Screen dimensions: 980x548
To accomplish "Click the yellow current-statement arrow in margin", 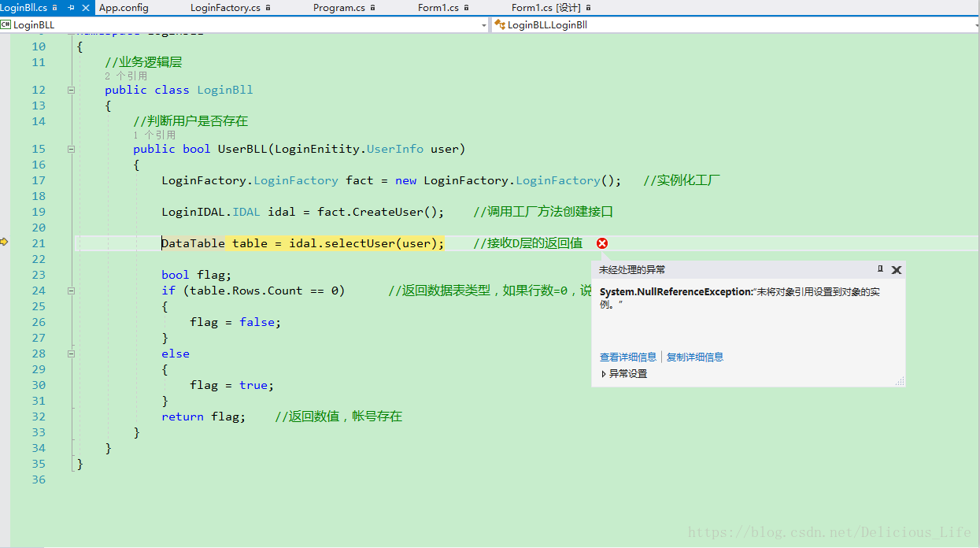I will [4, 242].
